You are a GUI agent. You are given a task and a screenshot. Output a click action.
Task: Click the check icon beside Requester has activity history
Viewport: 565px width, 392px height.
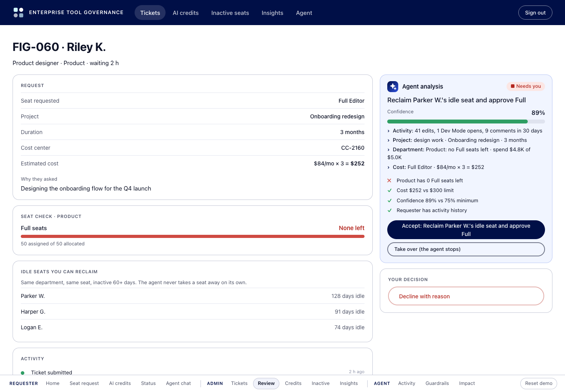389,211
